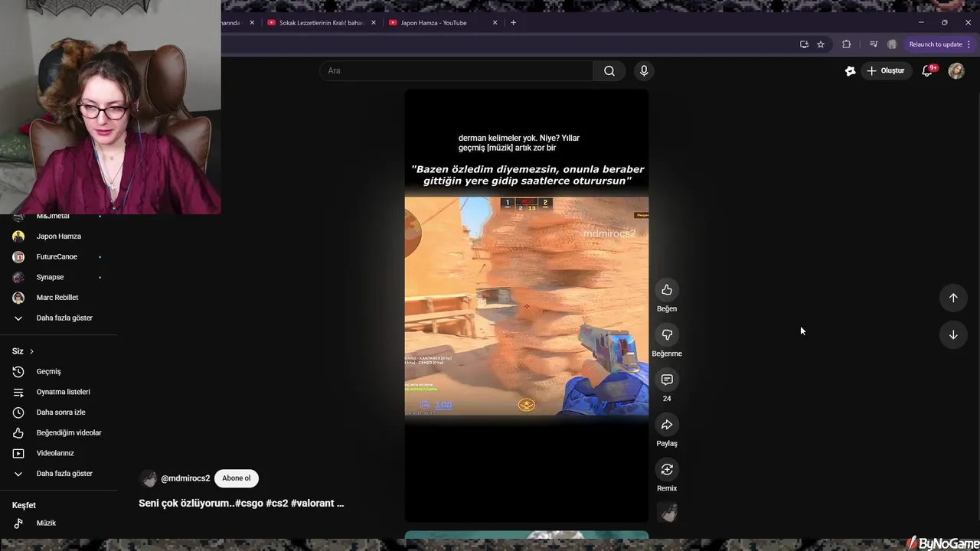The image size is (980, 551).
Task: Open comments showing 24
Action: pyautogui.click(x=667, y=380)
